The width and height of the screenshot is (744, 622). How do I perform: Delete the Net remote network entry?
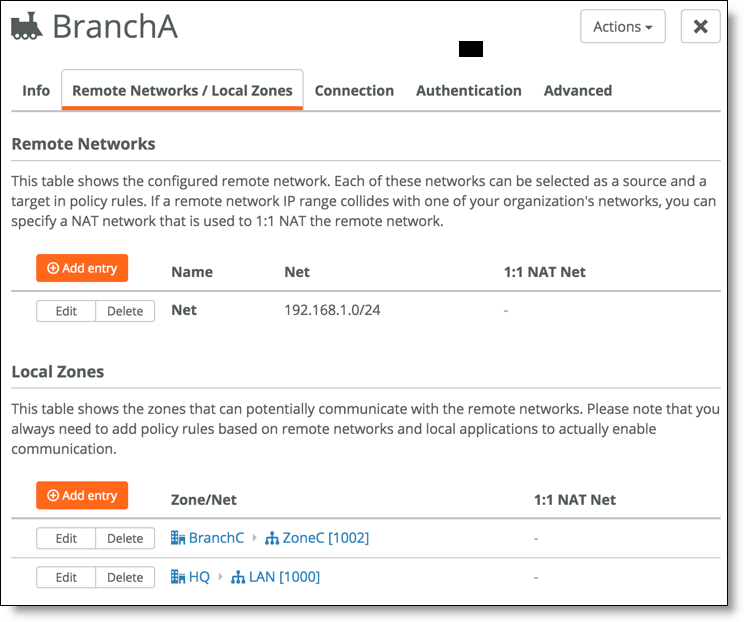coord(125,311)
